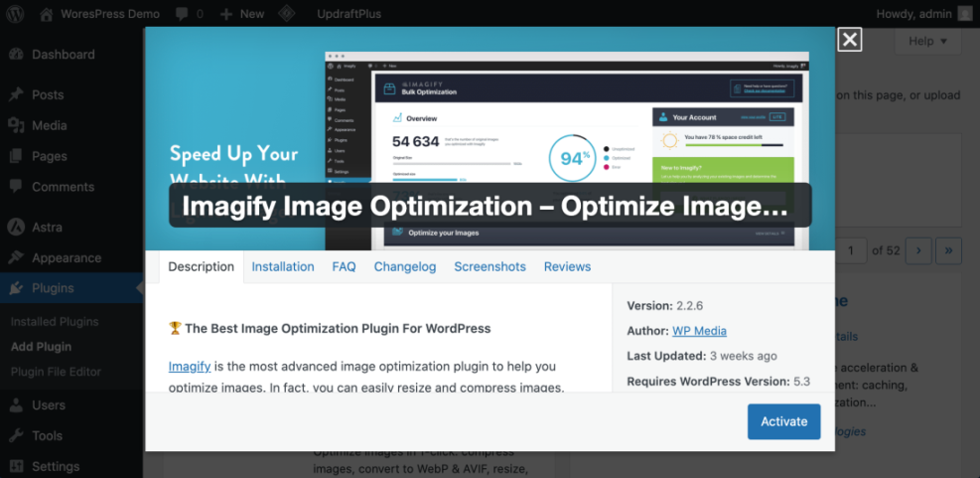Open the Help dropdown
Image resolution: width=980 pixels, height=478 pixels.
(926, 42)
